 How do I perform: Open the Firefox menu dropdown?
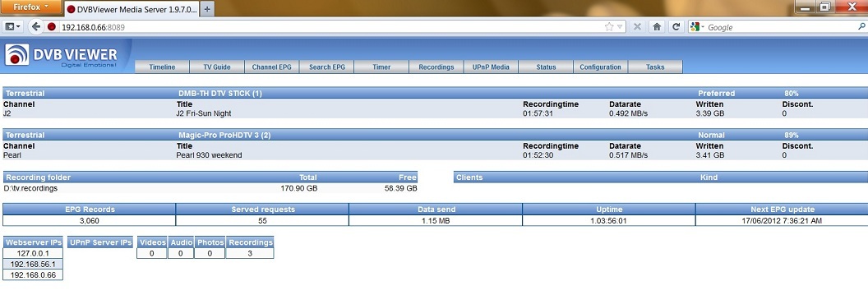pyautogui.click(x=30, y=7)
